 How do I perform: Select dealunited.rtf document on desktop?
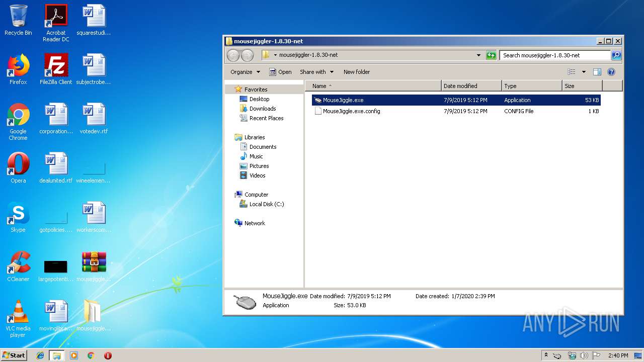point(56,168)
